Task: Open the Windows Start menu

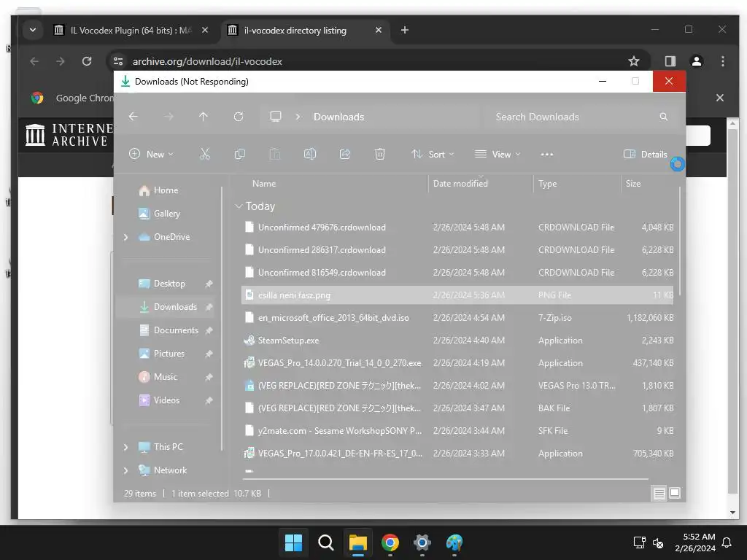Action: pos(293,542)
